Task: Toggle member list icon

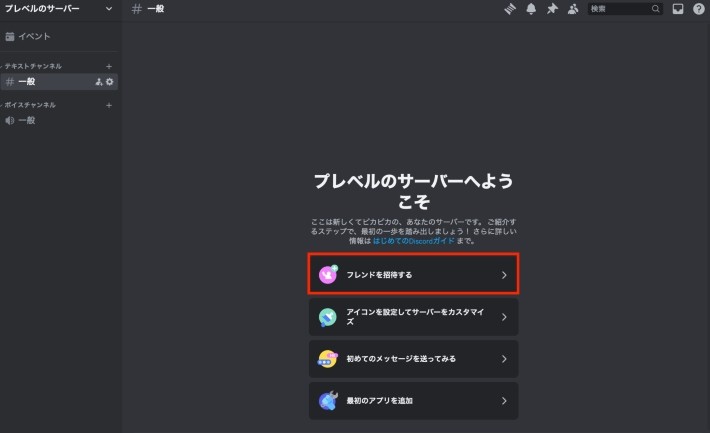Action: tap(573, 9)
